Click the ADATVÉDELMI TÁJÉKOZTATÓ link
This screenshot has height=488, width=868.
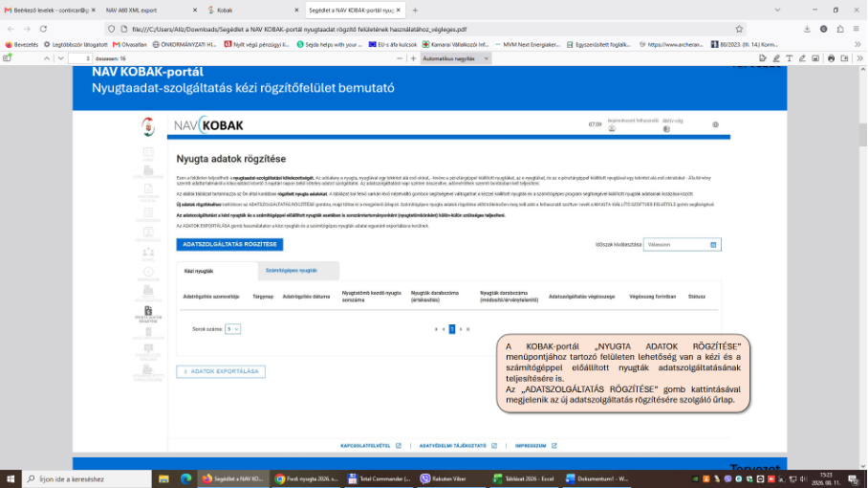[458, 445]
